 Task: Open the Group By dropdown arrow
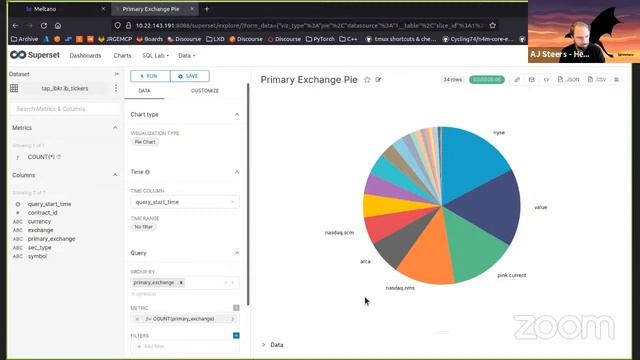coord(233,282)
